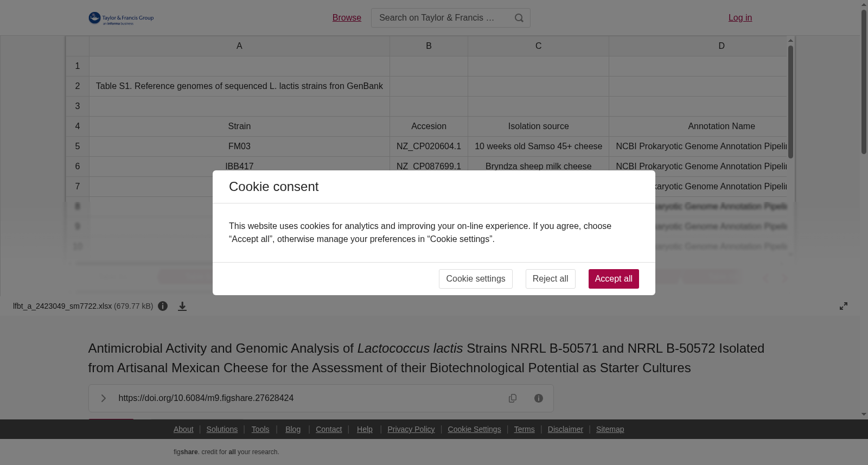The image size is (868, 465).
Task: Open the Browse link
Action: 347,18
